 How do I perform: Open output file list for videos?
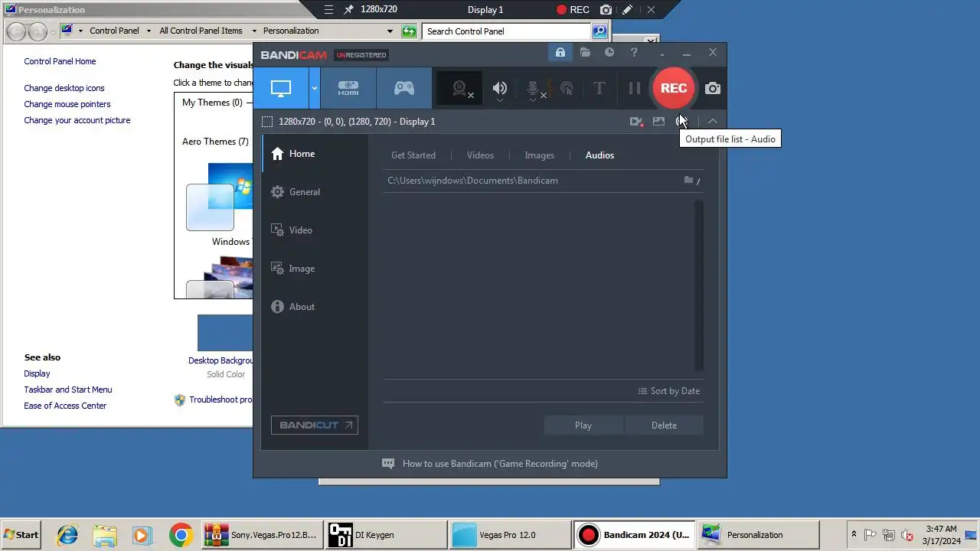635,122
